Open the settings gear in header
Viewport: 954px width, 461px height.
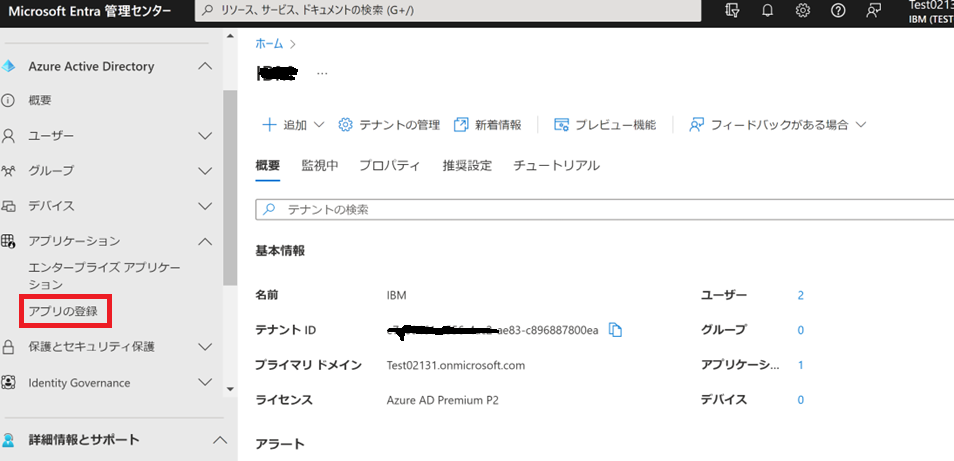click(x=803, y=10)
